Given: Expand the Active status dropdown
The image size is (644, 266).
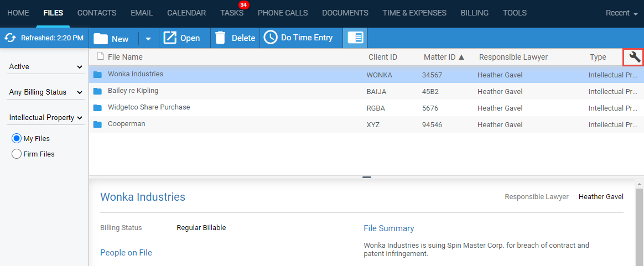Looking at the screenshot, I should point(45,67).
